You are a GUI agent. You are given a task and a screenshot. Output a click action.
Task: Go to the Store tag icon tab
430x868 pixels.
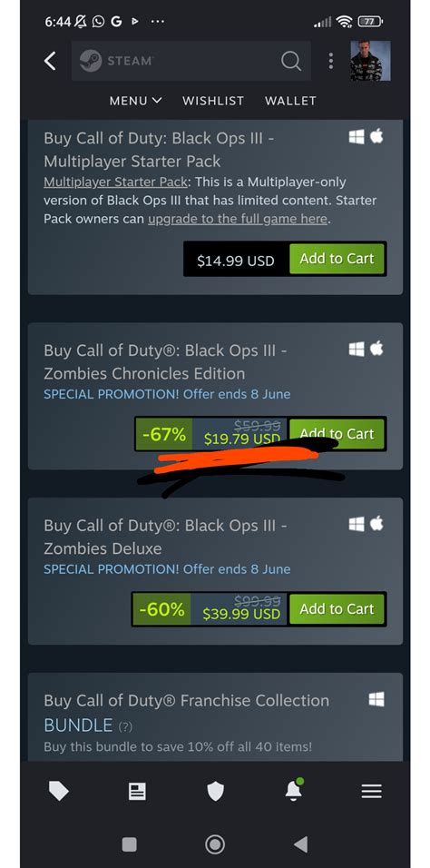(x=59, y=792)
